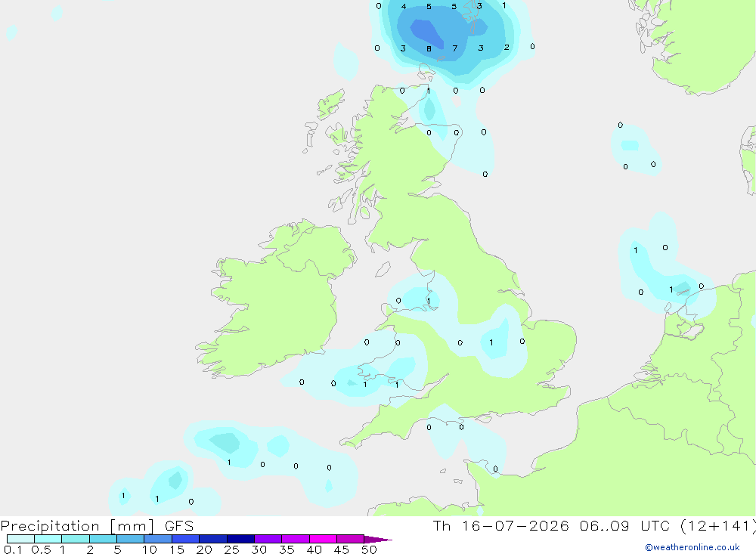The image size is (756, 554).
Task: Click the '(12+141)' forecast offset text
Action: tap(718, 526)
